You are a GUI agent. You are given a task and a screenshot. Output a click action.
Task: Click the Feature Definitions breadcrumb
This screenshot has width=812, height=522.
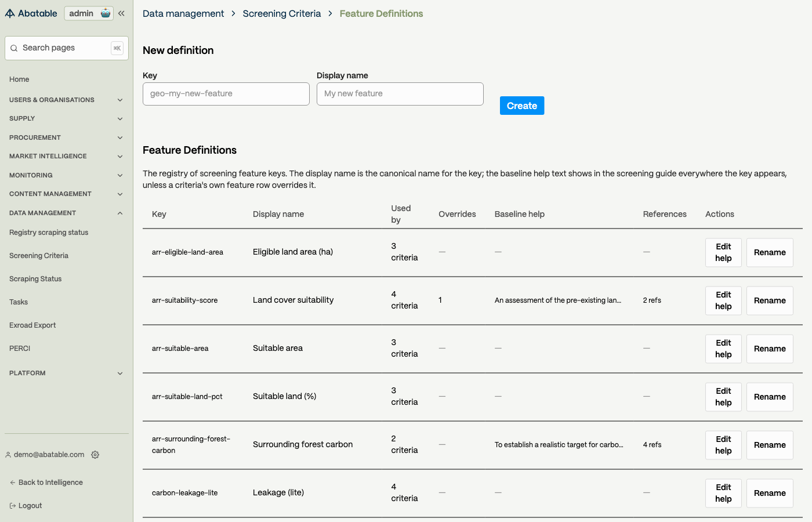[381, 13]
